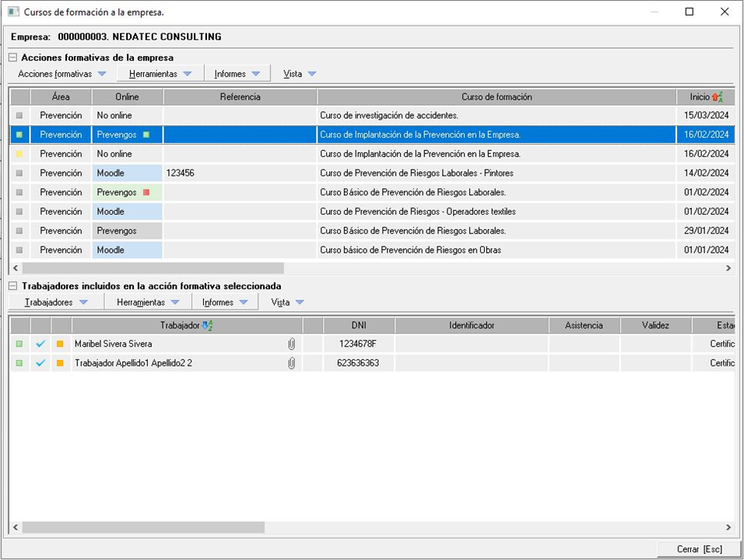Click Curso de formación column header
The image size is (744, 560).
pos(497,97)
